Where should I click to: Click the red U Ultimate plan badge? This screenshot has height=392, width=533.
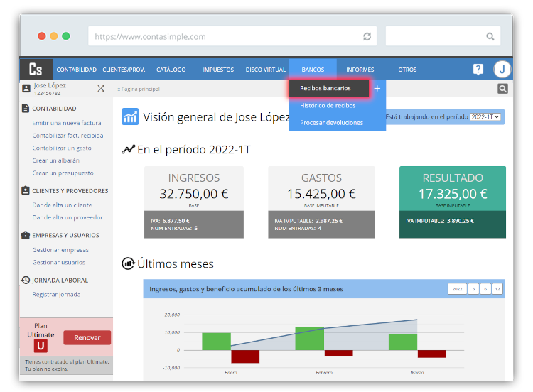pyautogui.click(x=41, y=346)
